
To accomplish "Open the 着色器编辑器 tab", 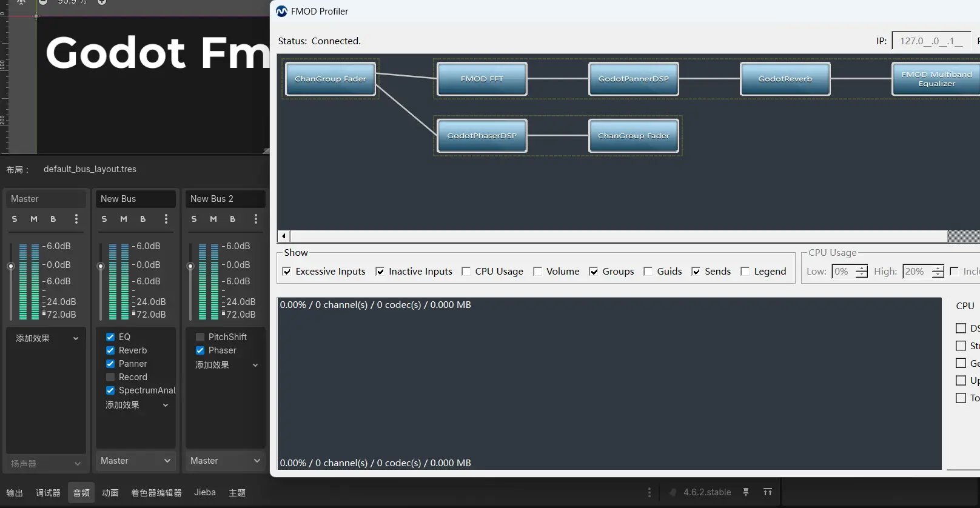I will 156,493.
